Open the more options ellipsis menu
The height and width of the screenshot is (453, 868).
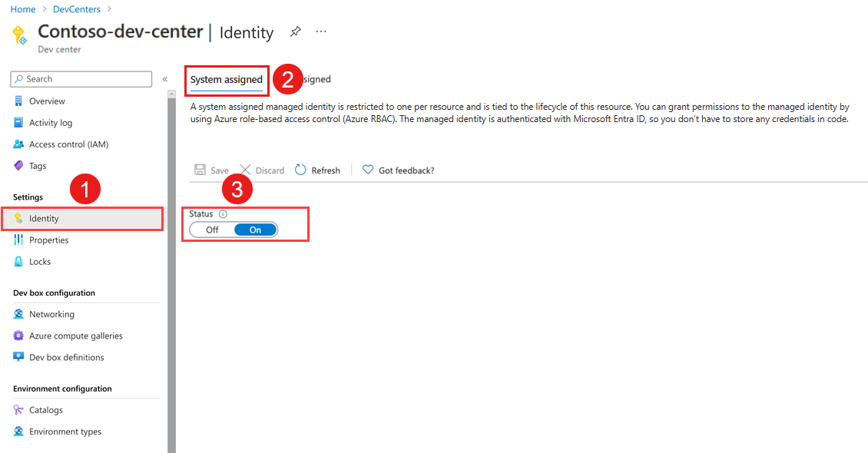point(321,31)
